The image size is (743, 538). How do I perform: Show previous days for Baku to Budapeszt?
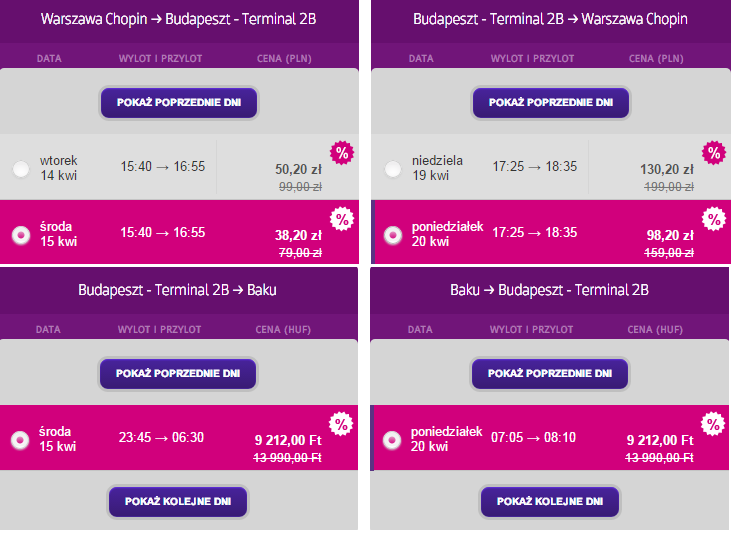tap(550, 374)
